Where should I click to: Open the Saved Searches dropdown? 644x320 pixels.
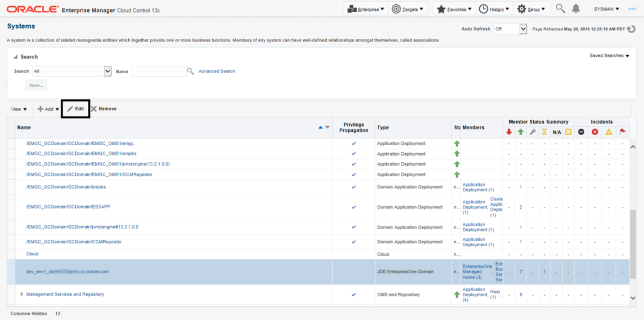pyautogui.click(x=609, y=56)
